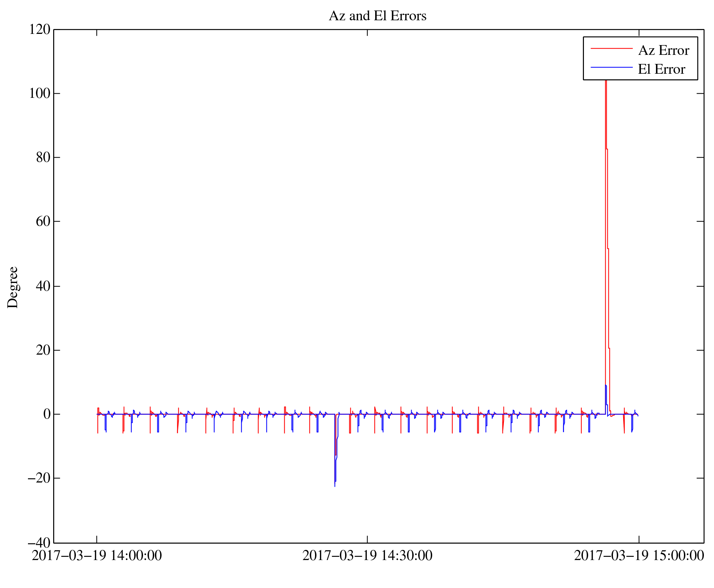Click the x-axis label '2017-03-19 14:30:00'
The image size is (714, 588).
click(x=367, y=556)
